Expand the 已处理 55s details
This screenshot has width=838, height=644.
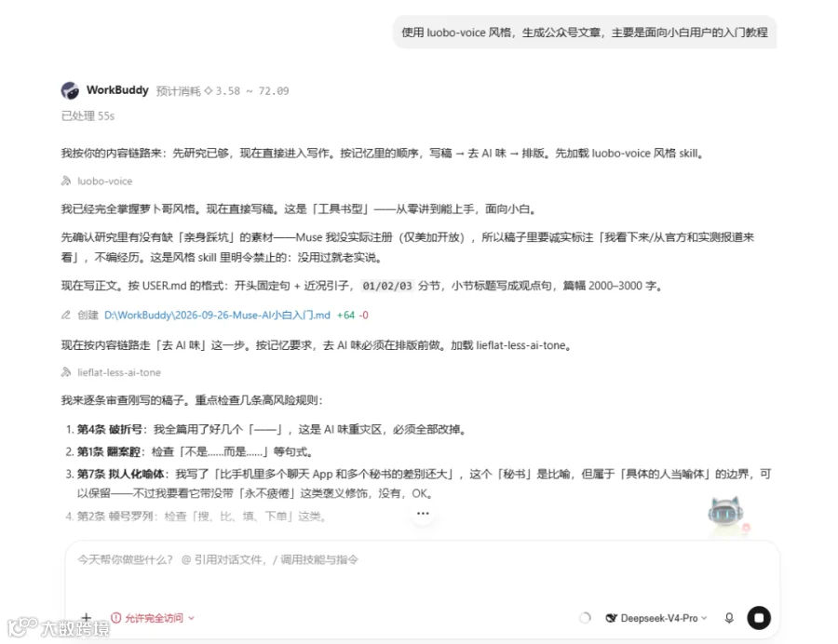[x=88, y=116]
